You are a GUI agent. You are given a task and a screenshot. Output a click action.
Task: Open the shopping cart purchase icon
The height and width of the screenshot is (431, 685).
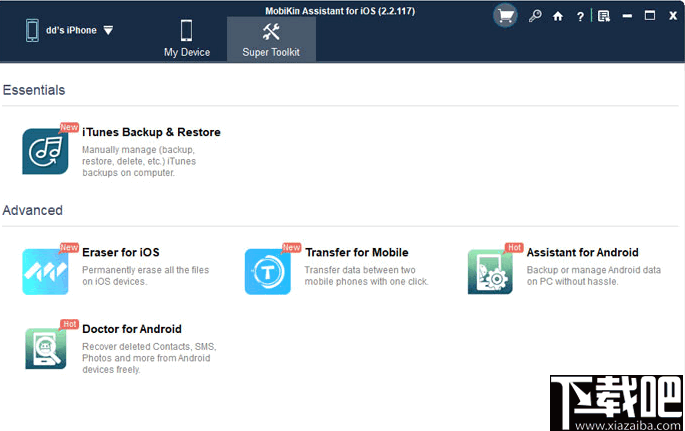click(505, 16)
